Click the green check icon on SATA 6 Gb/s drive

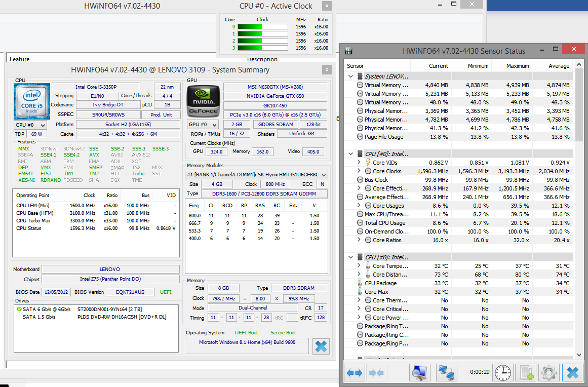coord(19,309)
